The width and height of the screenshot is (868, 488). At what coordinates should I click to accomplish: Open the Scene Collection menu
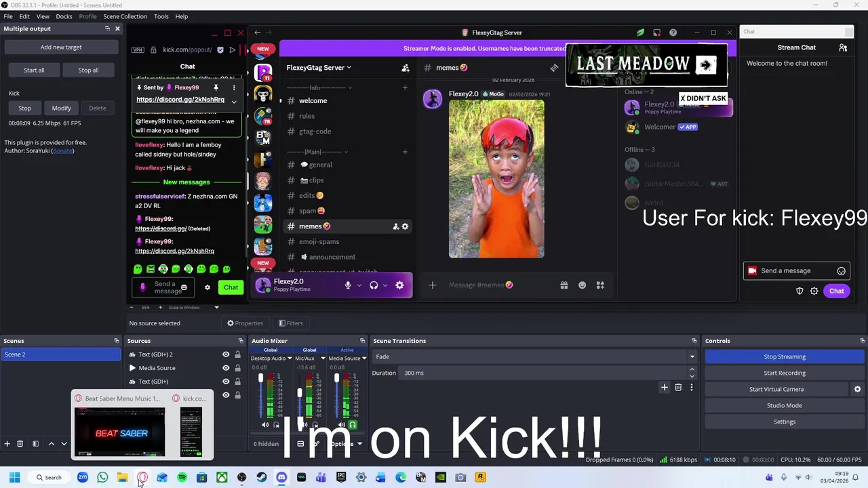click(125, 16)
